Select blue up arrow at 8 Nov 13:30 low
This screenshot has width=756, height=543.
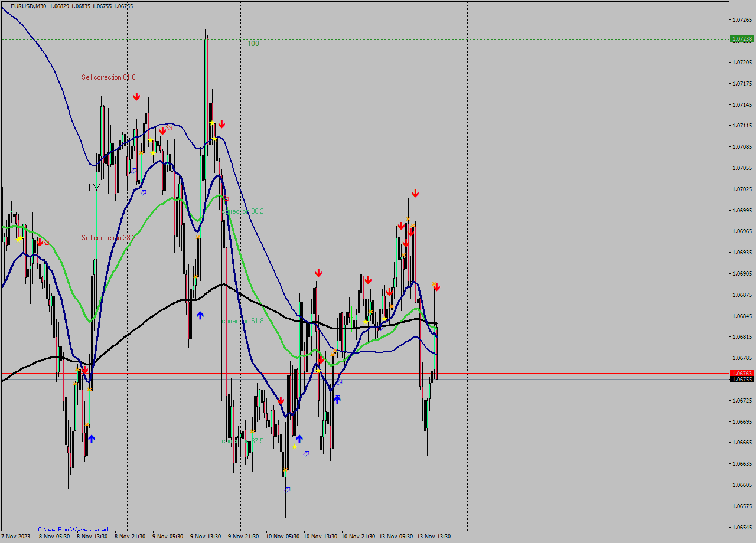[x=92, y=439]
